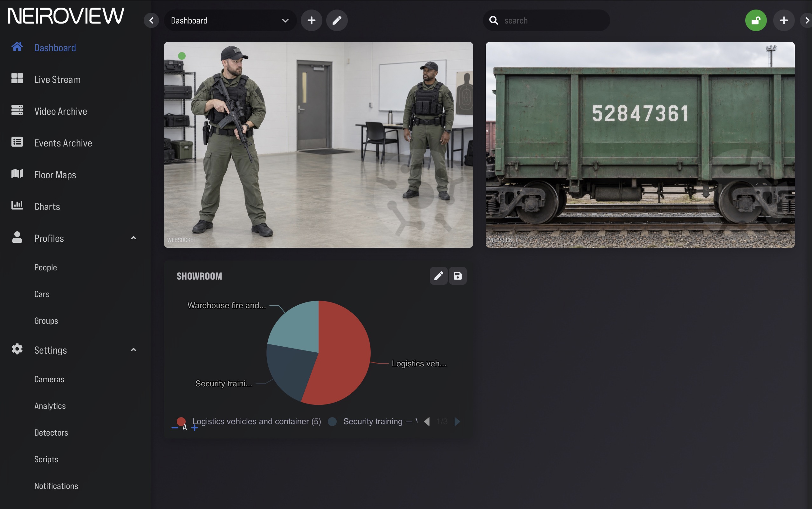Viewport: 812px width, 509px height.
Task: Click the SHOWROOM chart title
Action: pyautogui.click(x=199, y=276)
